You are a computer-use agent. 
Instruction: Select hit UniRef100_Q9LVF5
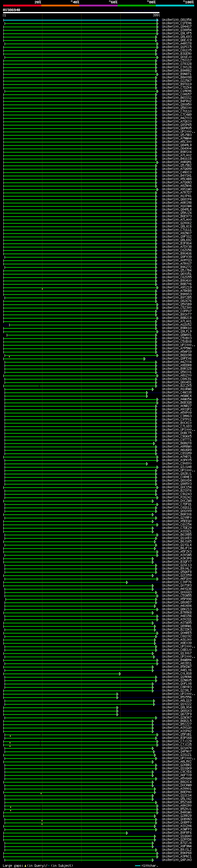[176, 33]
